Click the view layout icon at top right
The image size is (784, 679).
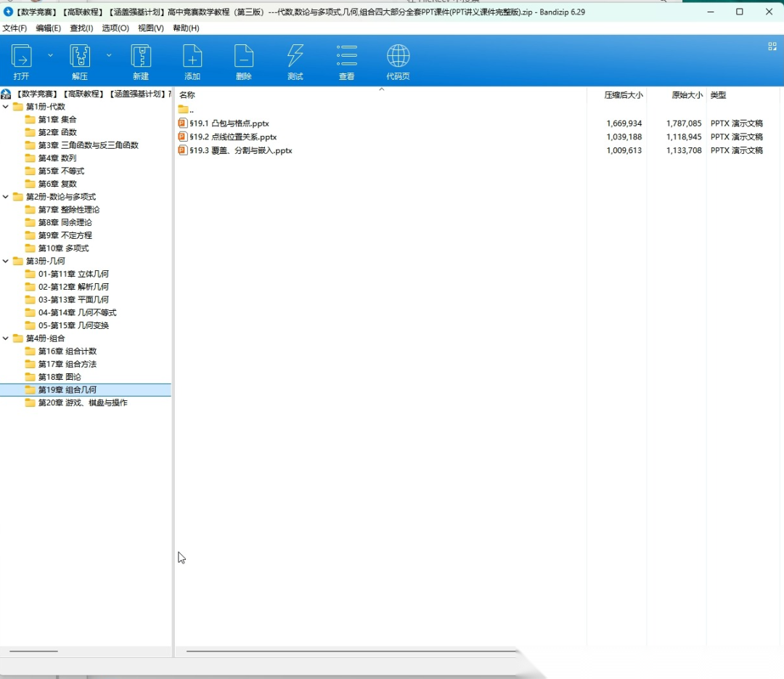click(x=772, y=46)
